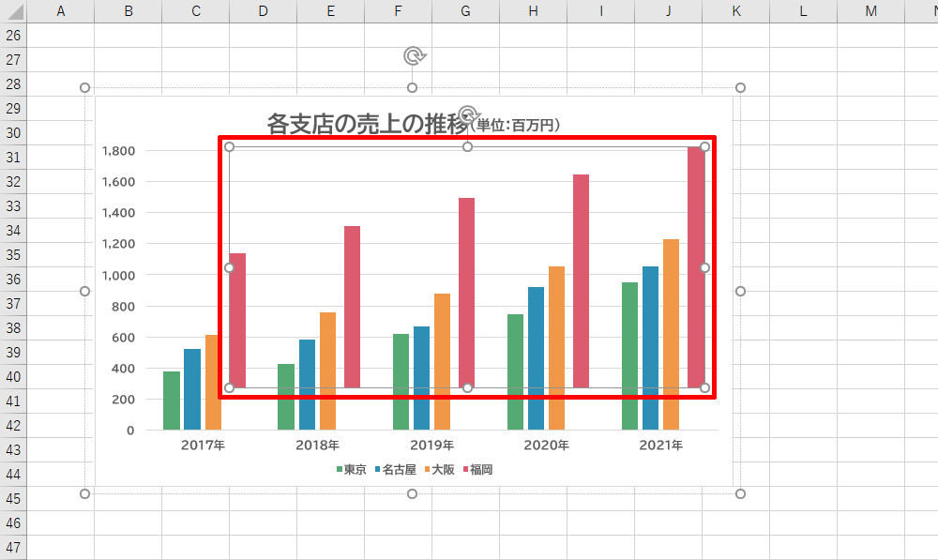Click the chart rotation handle icon
Viewport: 938px width, 560px height.
[415, 56]
